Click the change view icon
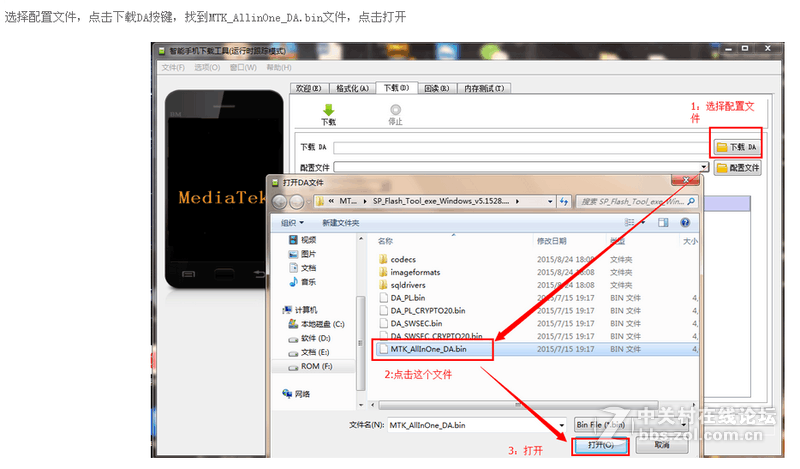This screenshot has width=800, height=469. pos(630,223)
